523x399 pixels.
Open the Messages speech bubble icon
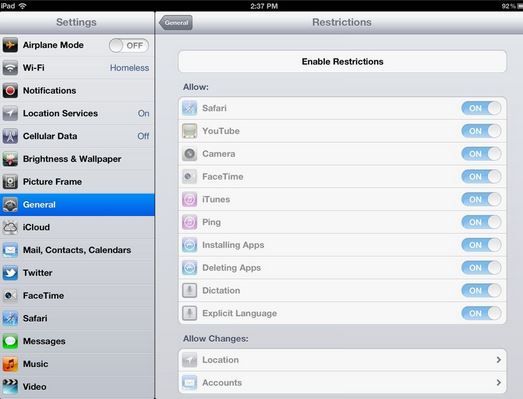pyautogui.click(x=10, y=341)
